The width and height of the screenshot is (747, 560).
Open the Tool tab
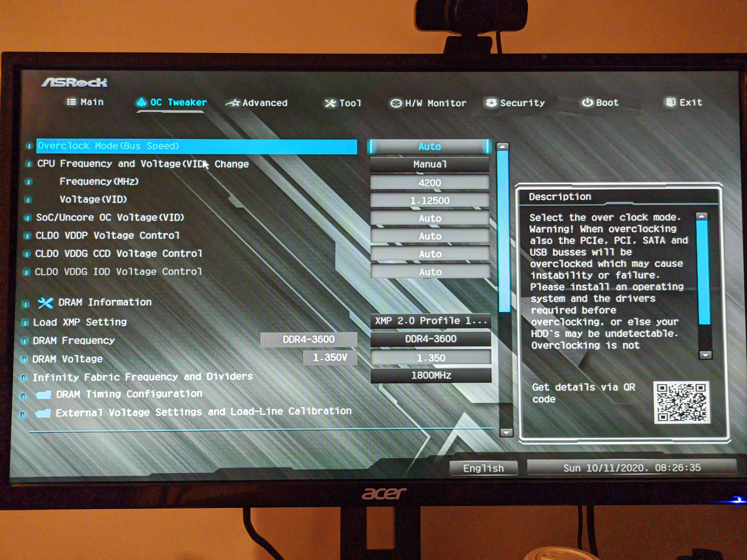343,103
